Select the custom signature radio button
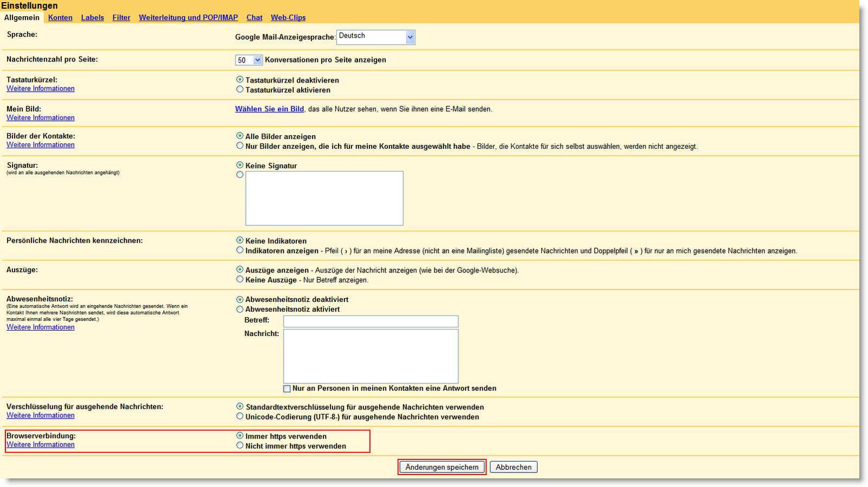 (x=240, y=175)
